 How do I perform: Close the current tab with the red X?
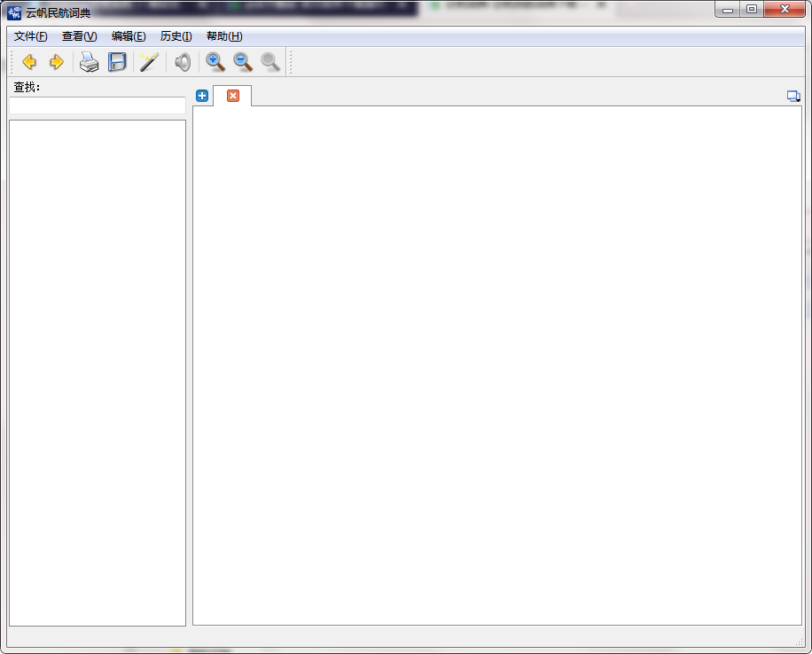click(x=233, y=96)
